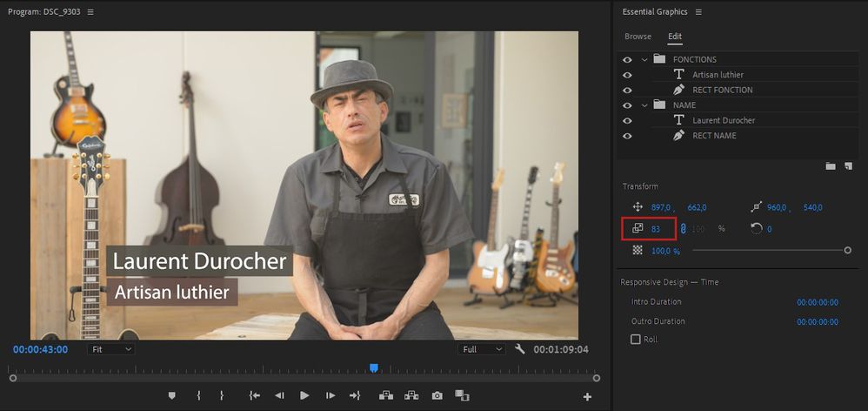
Task: Click the New Layer icon
Action: tap(849, 165)
